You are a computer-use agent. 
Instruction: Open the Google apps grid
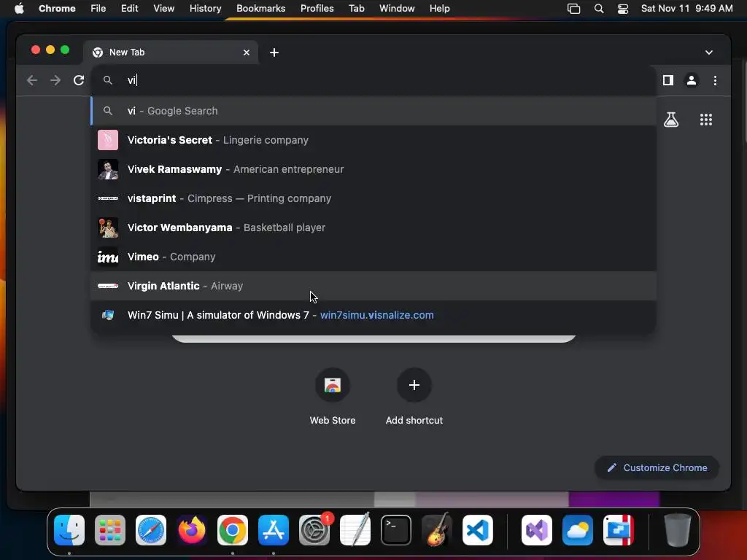tap(706, 120)
